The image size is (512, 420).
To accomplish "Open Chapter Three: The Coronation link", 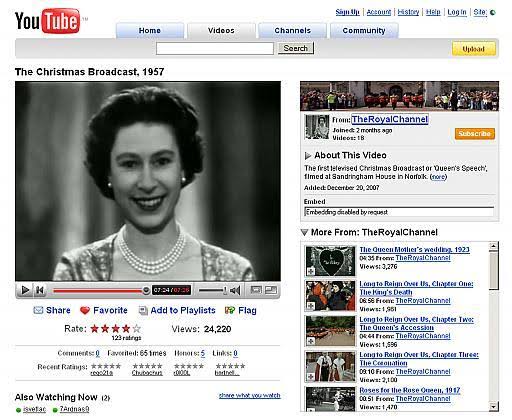I will (419, 359).
